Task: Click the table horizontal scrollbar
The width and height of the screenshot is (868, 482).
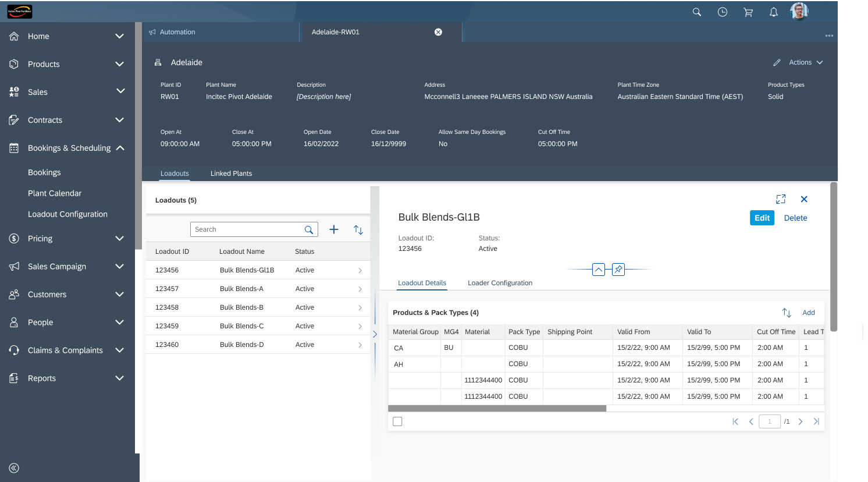Action: pos(497,408)
